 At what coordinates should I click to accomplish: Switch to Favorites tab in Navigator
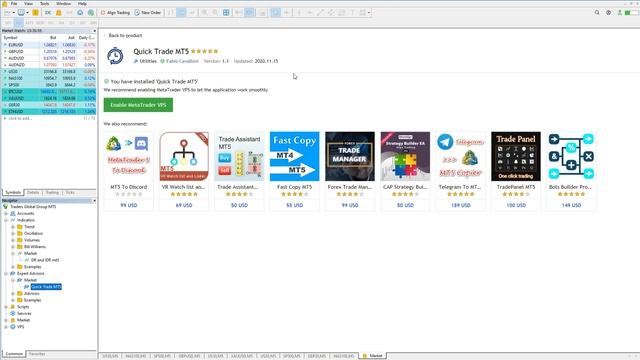tap(37, 354)
